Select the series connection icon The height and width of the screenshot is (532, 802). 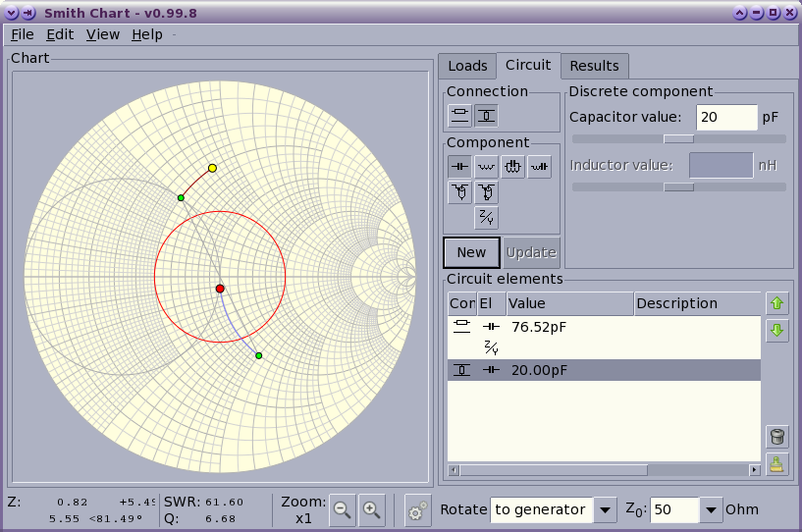[x=459, y=116]
